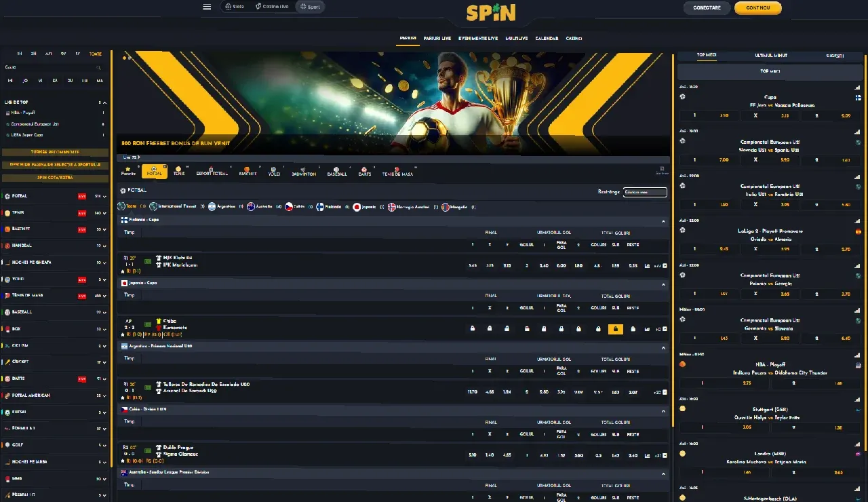Viewport: 868px width, 502px height.
Task: Select the Baschet sport icon in filter bar
Action: 248,170
